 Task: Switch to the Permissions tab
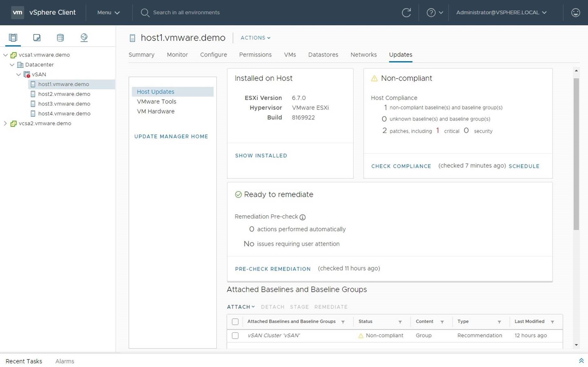pos(255,55)
